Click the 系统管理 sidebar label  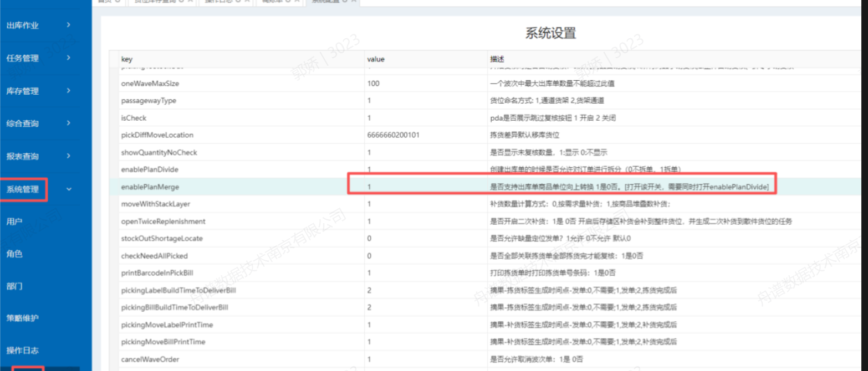[23, 189]
